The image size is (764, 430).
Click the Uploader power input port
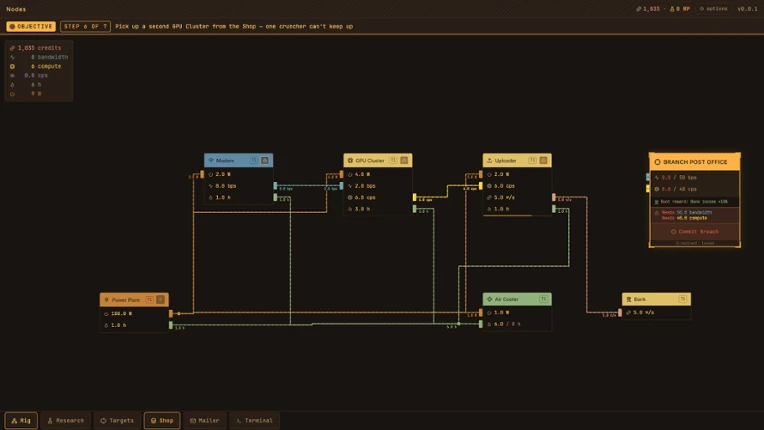pyautogui.click(x=481, y=174)
